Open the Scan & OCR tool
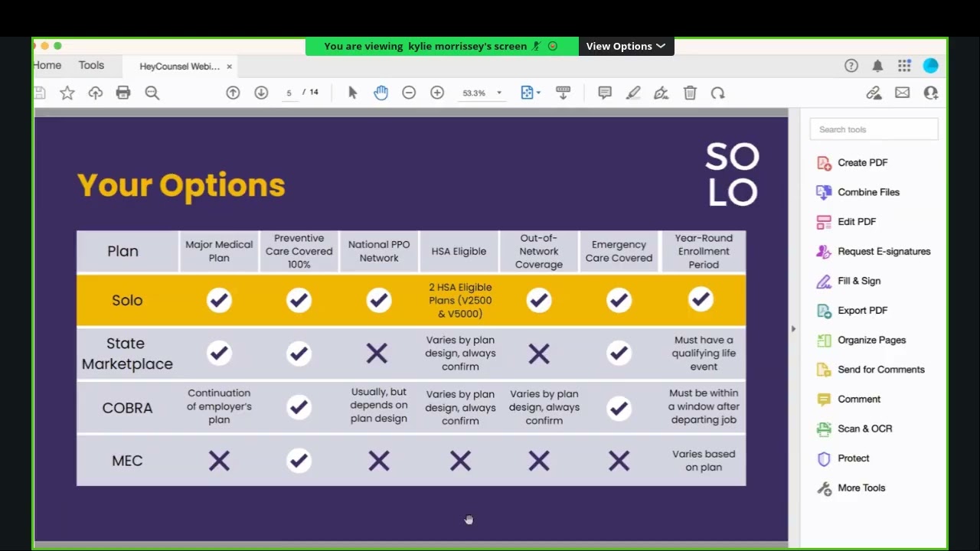Screen dimensions: 980x551 (854, 429)
